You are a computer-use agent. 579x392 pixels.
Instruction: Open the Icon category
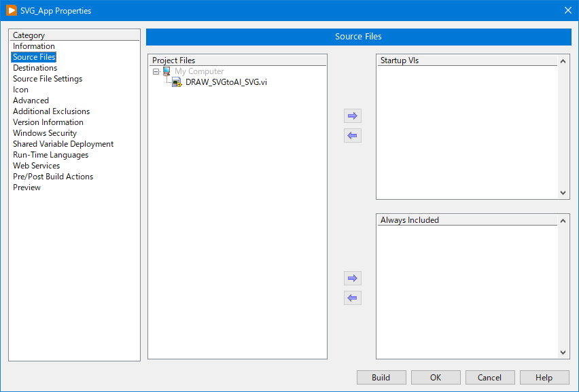[20, 89]
